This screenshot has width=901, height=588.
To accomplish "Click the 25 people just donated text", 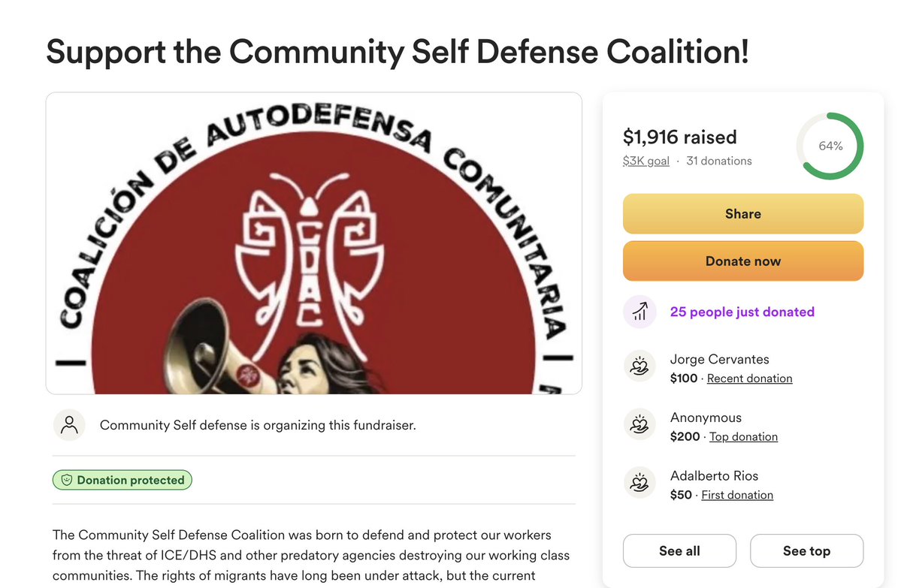I will tap(742, 312).
